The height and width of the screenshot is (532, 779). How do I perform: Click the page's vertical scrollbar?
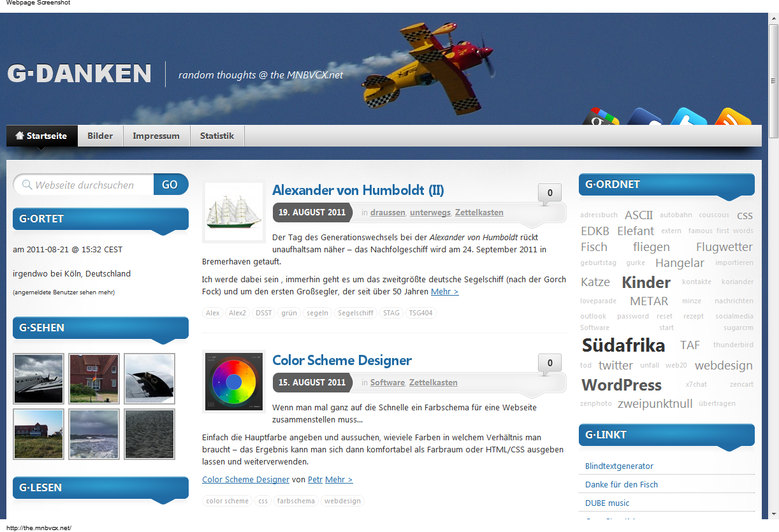tap(773, 255)
